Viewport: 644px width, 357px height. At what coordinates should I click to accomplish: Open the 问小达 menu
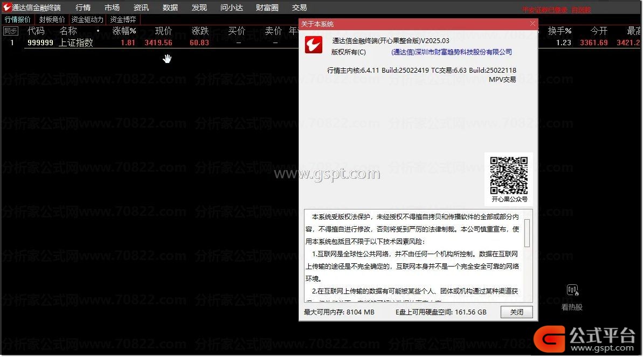pos(232,8)
